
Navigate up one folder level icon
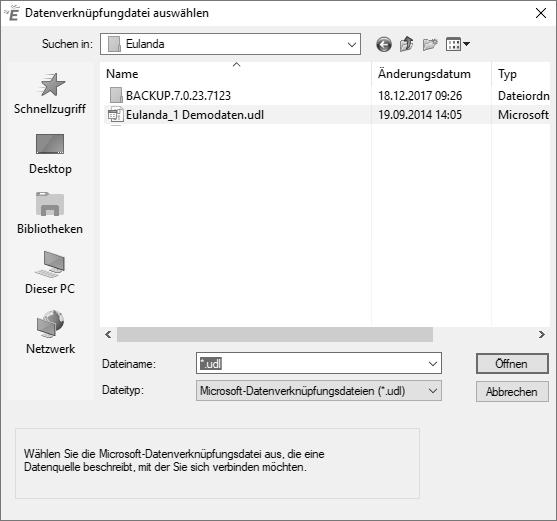point(406,44)
